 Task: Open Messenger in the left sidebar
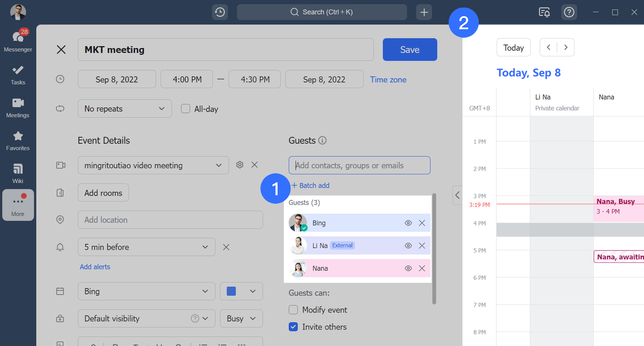[18, 40]
